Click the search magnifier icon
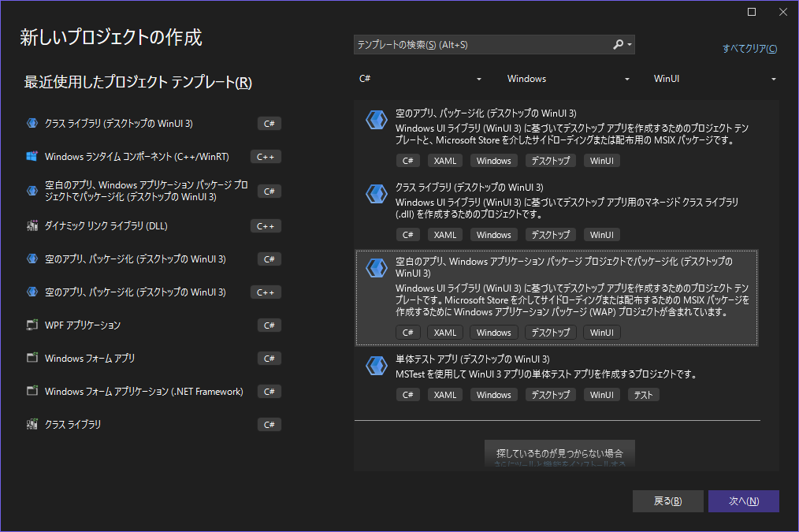 pos(619,45)
